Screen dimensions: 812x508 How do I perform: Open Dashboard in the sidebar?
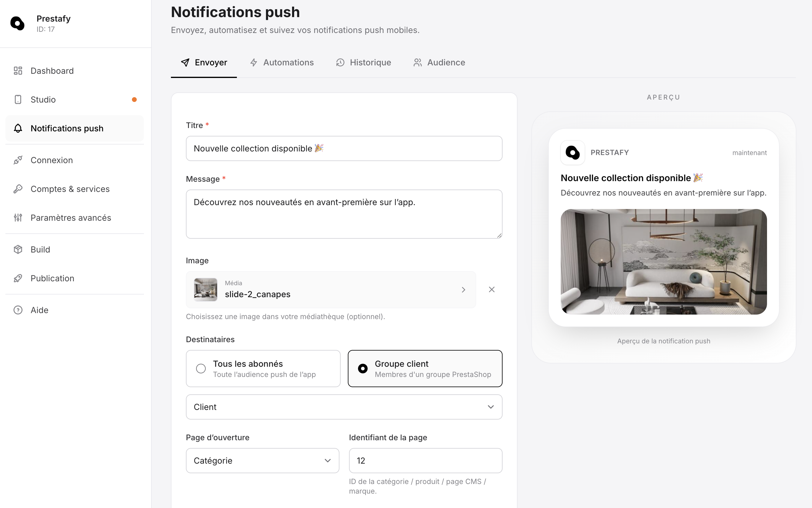[75, 70]
